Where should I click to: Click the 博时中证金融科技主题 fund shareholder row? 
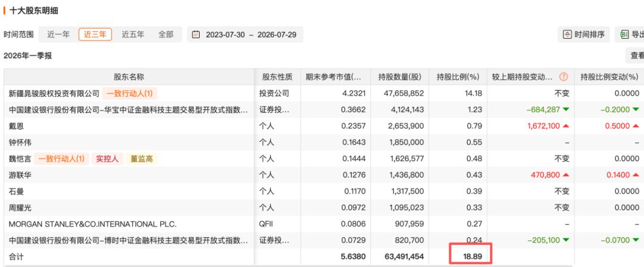pos(129,240)
